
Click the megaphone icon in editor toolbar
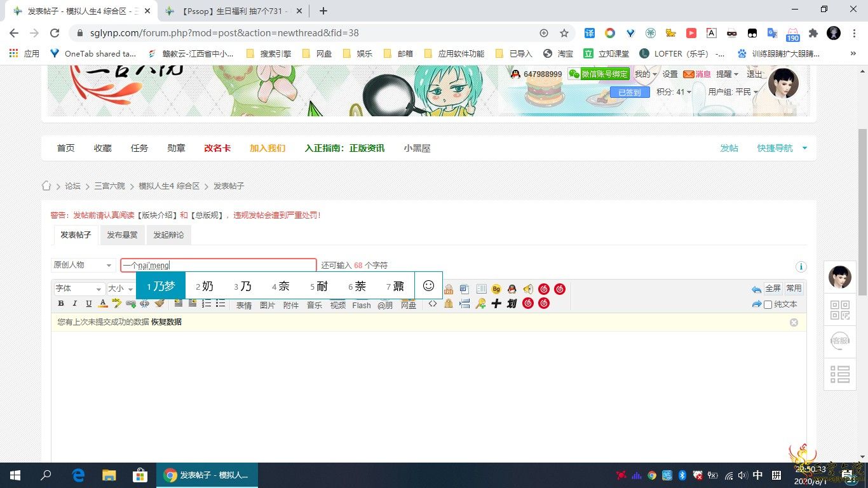(x=528, y=289)
